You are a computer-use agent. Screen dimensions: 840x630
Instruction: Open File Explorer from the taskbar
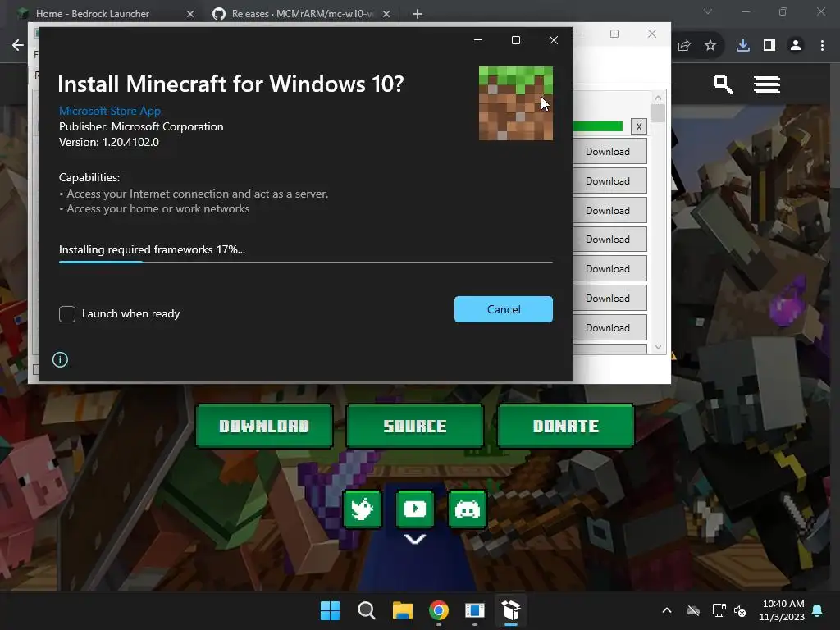402,610
